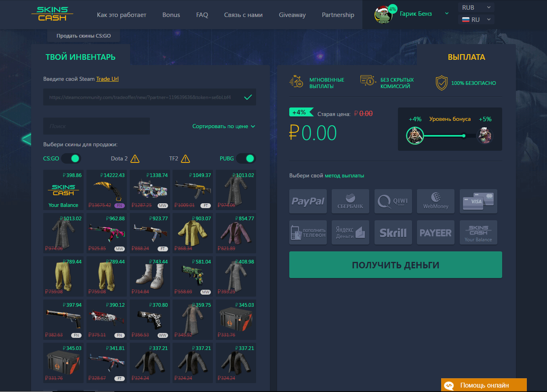Click the no hidden fees icon
This screenshot has width=547, height=392.
(368, 81)
